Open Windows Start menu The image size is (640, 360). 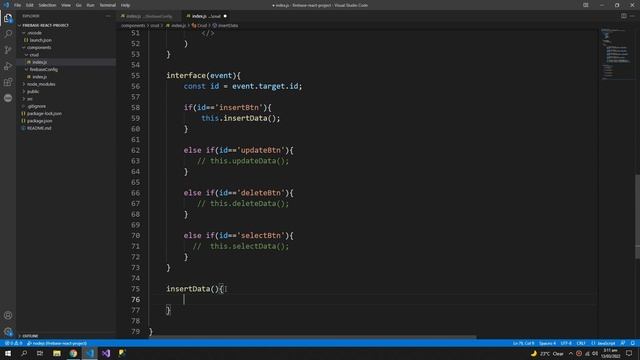[x=8, y=353]
